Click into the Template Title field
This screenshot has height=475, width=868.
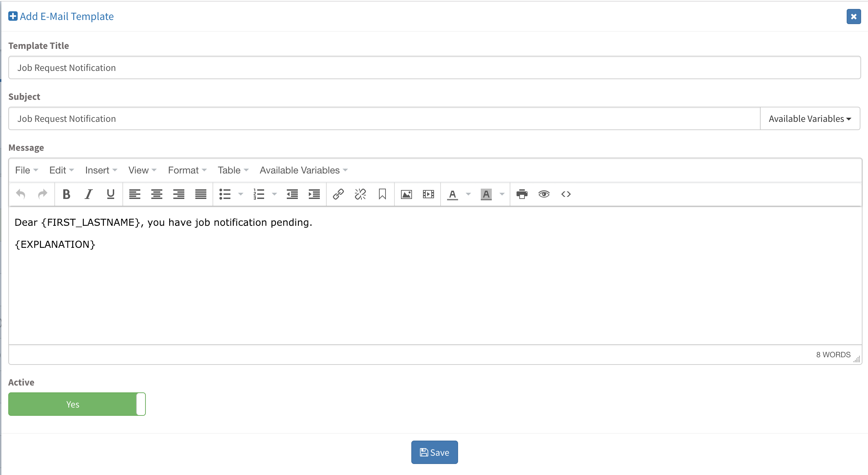pyautogui.click(x=434, y=68)
